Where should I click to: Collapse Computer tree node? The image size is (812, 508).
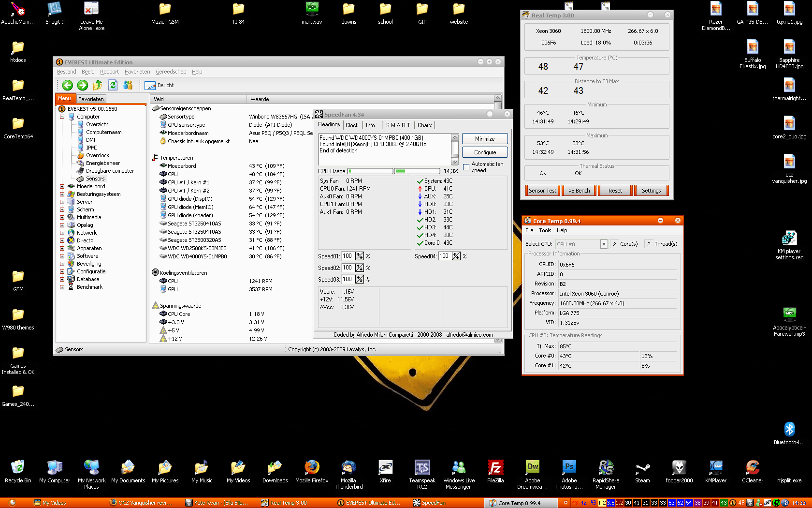pyautogui.click(x=62, y=117)
